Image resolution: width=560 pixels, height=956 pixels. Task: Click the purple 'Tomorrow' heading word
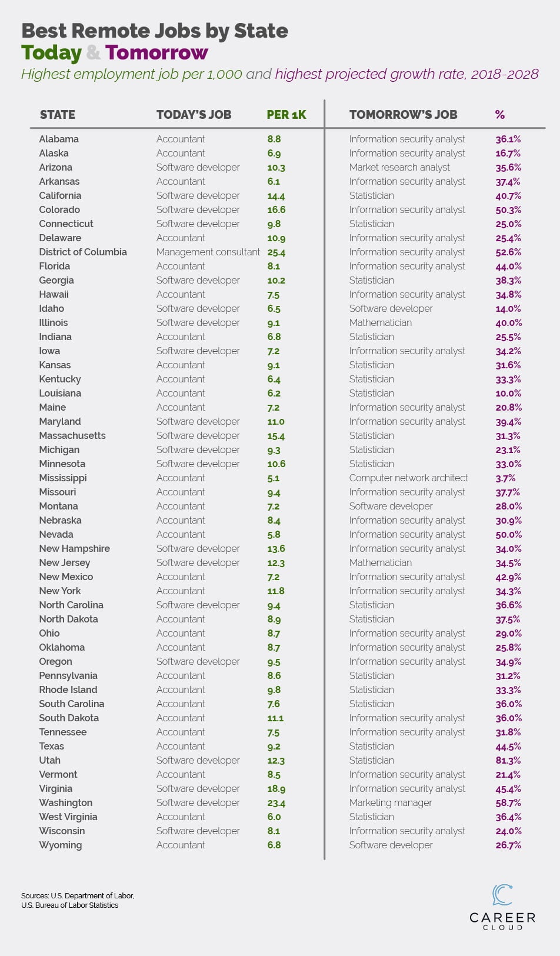(157, 53)
